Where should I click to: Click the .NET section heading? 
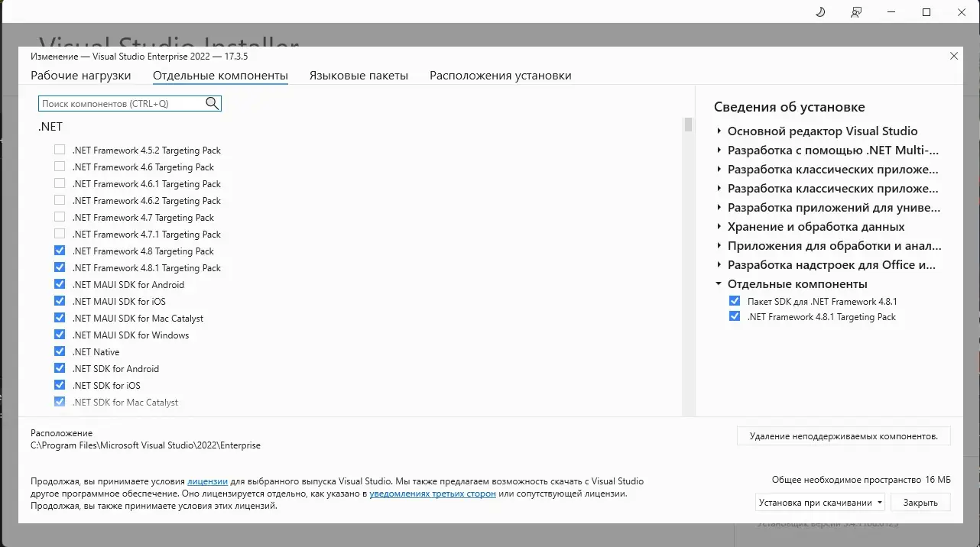click(50, 127)
